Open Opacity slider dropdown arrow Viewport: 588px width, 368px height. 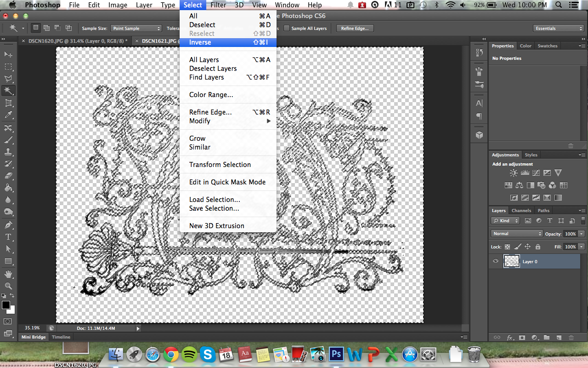click(582, 234)
